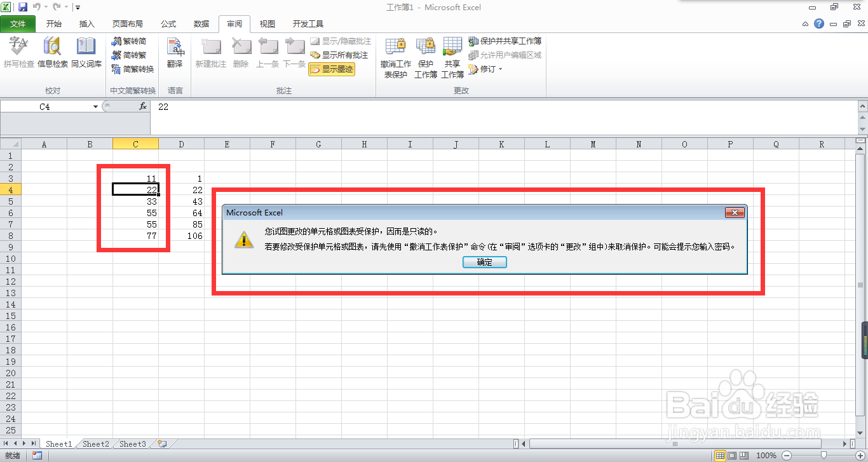Collapse the ribbon with the caret icon

806,24
